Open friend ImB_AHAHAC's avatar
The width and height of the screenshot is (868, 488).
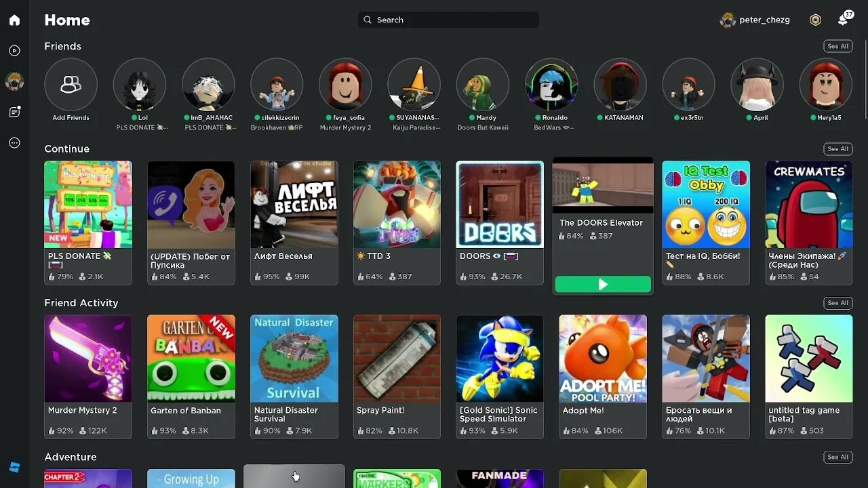coord(208,84)
